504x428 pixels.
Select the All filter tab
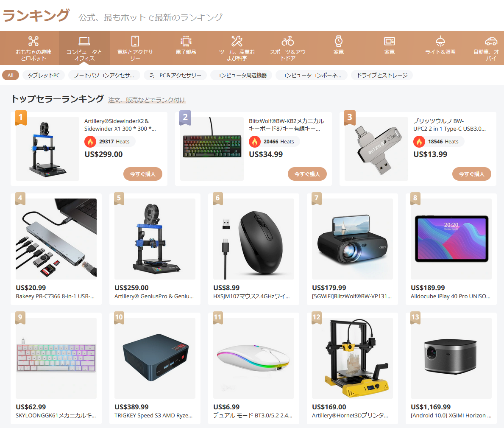11,75
